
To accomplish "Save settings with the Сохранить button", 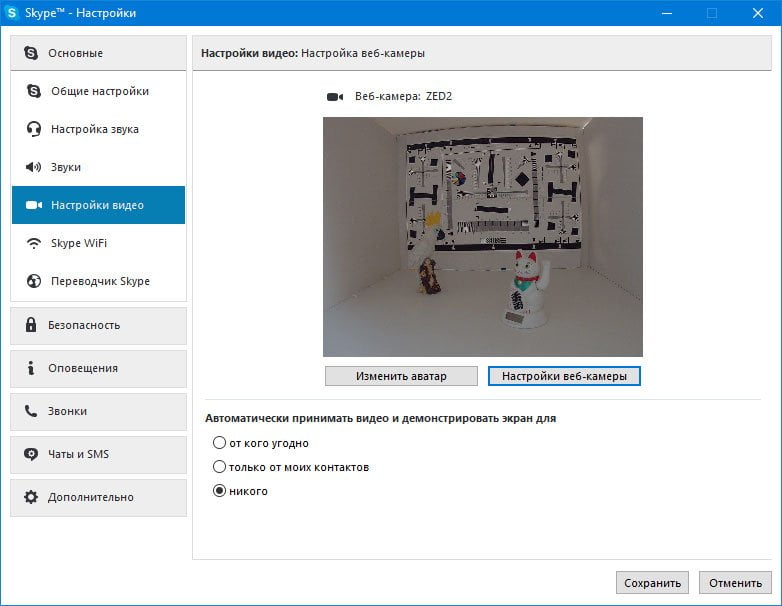I will tap(652, 583).
